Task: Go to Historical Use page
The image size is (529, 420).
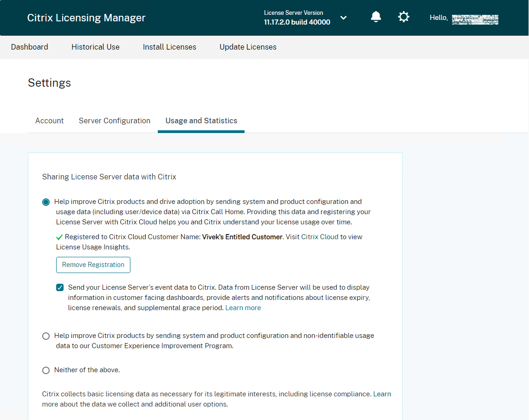Action: coord(96,47)
